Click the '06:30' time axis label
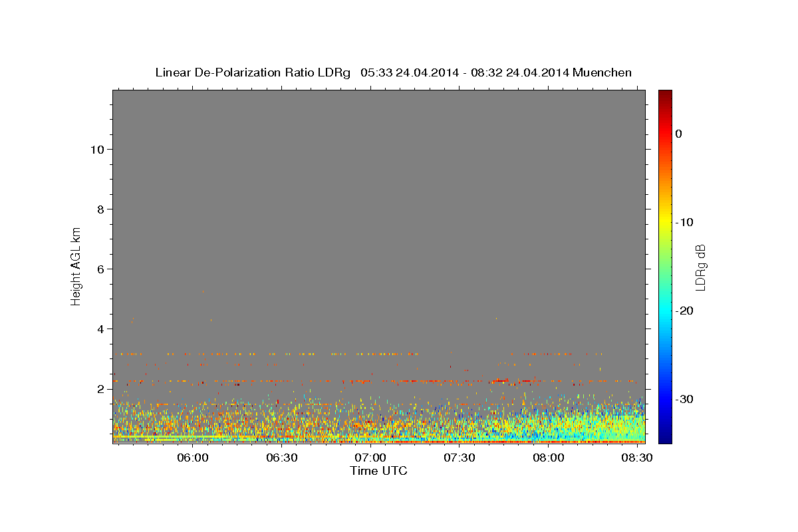The height and width of the screenshot is (532, 798). (281, 458)
